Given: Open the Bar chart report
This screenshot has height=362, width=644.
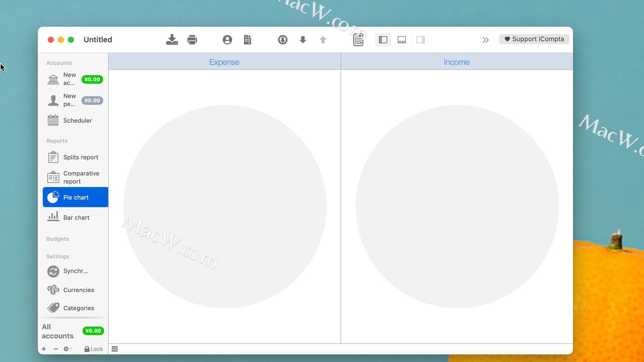Looking at the screenshot, I should 76,218.
